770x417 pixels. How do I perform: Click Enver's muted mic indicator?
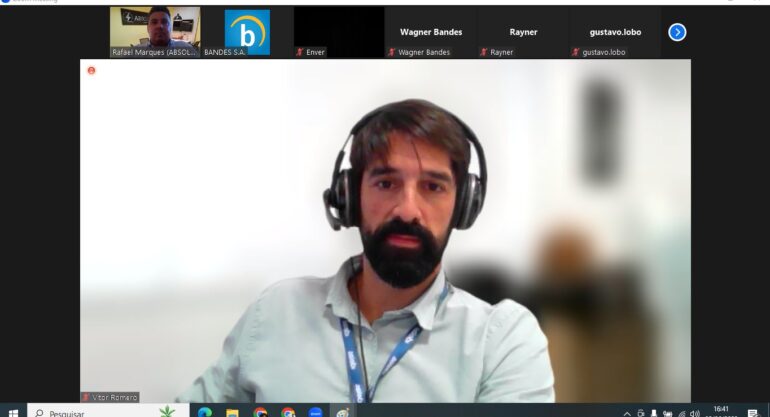pyautogui.click(x=299, y=52)
